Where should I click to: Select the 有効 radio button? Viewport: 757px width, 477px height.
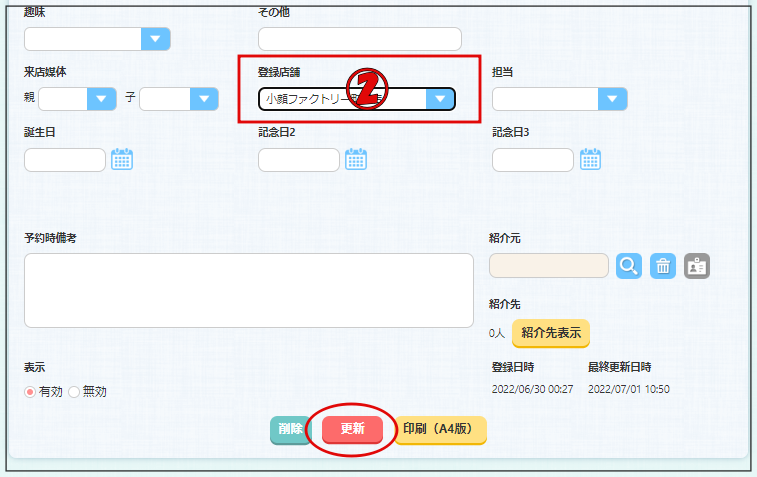click(30, 392)
